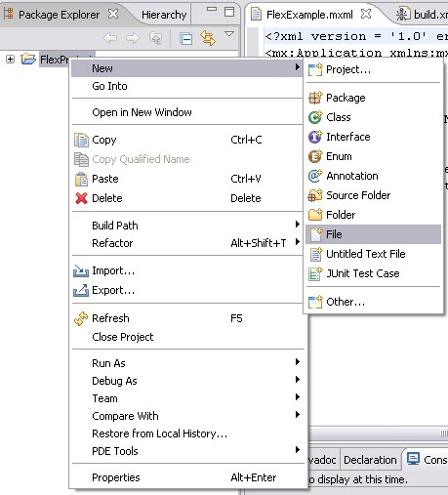Expand the Team submenu

[186, 398]
